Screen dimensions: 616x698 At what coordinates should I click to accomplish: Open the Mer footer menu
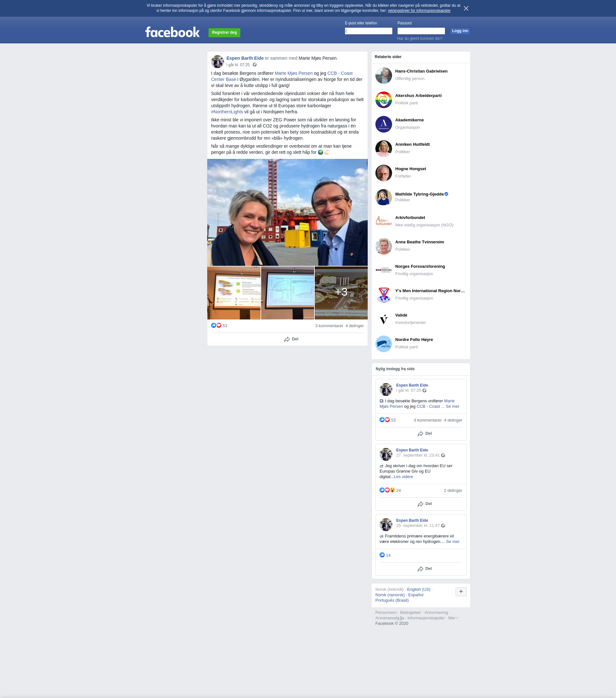pos(452,618)
